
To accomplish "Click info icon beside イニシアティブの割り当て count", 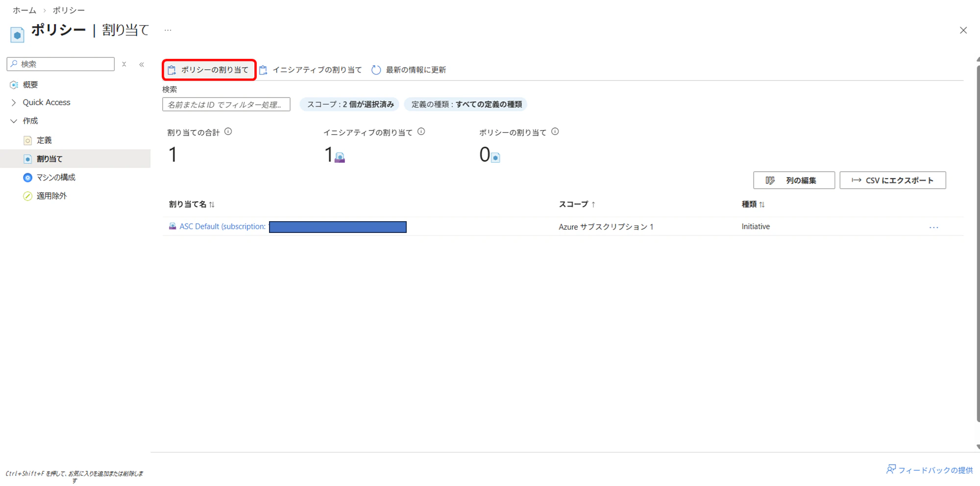I will click(x=421, y=132).
